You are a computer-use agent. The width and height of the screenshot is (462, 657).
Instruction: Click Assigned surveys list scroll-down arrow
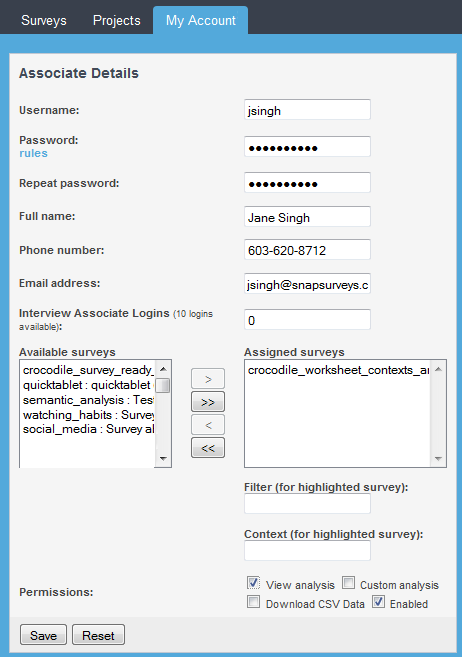tap(438, 458)
